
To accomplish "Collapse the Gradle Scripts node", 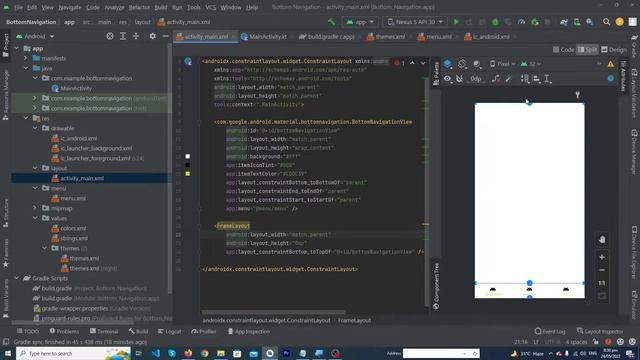I will pos(17,278).
